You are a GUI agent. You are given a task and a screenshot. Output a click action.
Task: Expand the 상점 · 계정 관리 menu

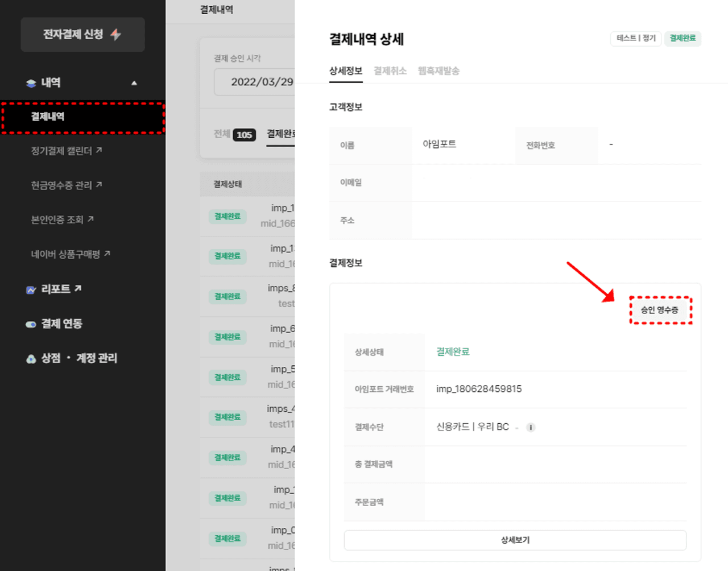78,358
